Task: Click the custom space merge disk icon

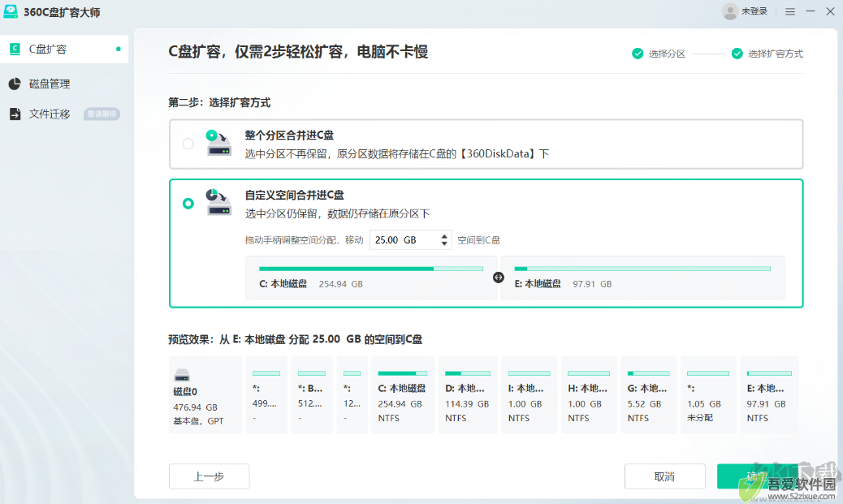Action: 218,202
